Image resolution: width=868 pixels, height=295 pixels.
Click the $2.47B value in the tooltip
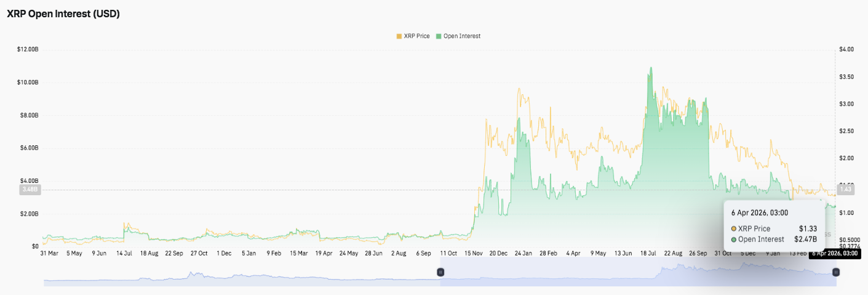(x=805, y=239)
